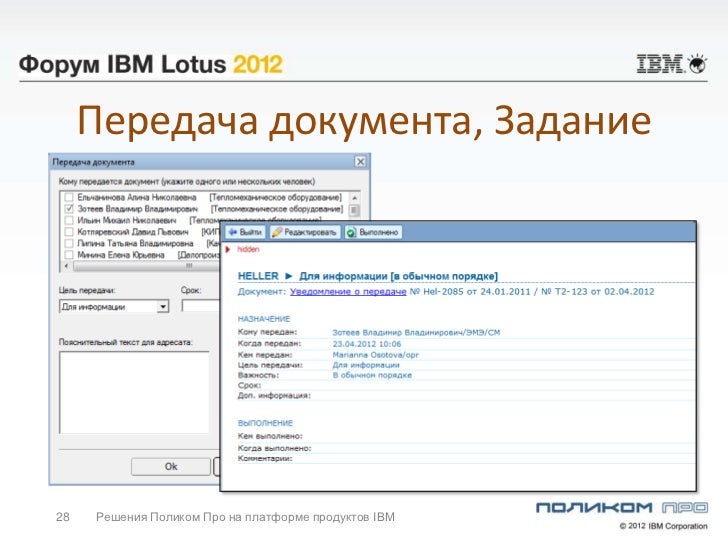This screenshot has width=728, height=546.
Task: Check the Ильин Михаил Николаевич checkbox
Action: [x=69, y=220]
